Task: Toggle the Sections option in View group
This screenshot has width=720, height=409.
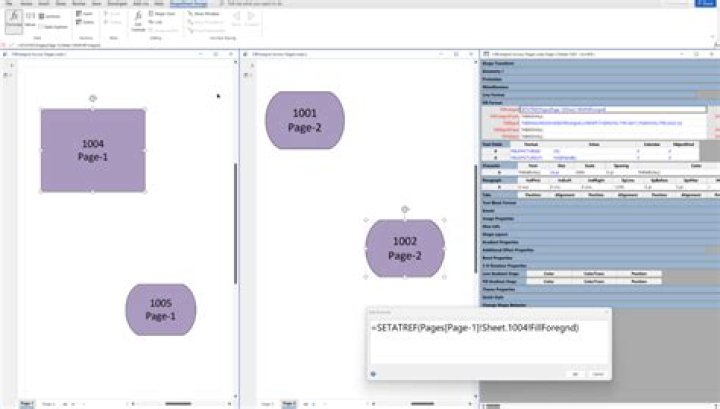Action: (x=52, y=15)
